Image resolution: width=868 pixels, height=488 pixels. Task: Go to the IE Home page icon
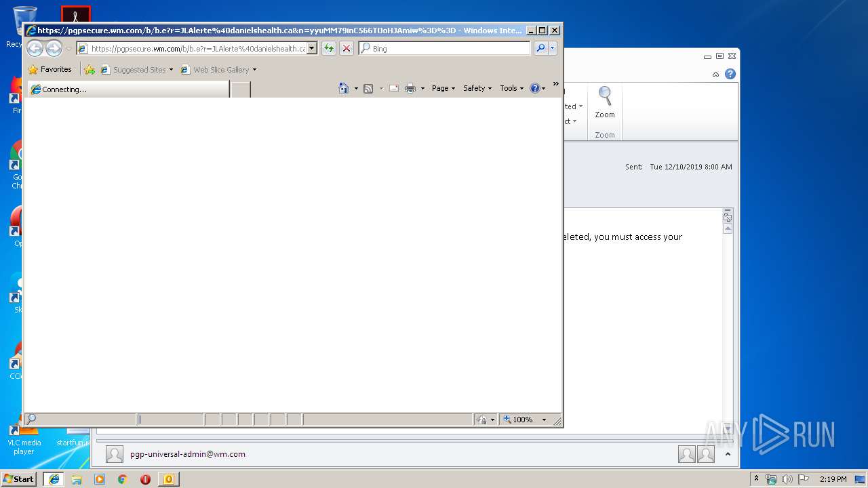pos(344,88)
